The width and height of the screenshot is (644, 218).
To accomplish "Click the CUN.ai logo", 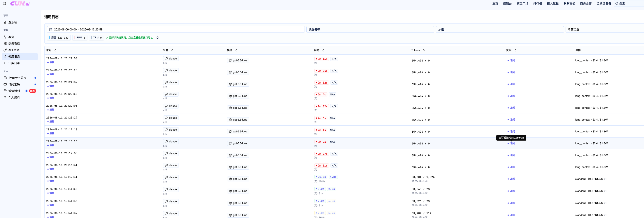I will pos(20,3).
